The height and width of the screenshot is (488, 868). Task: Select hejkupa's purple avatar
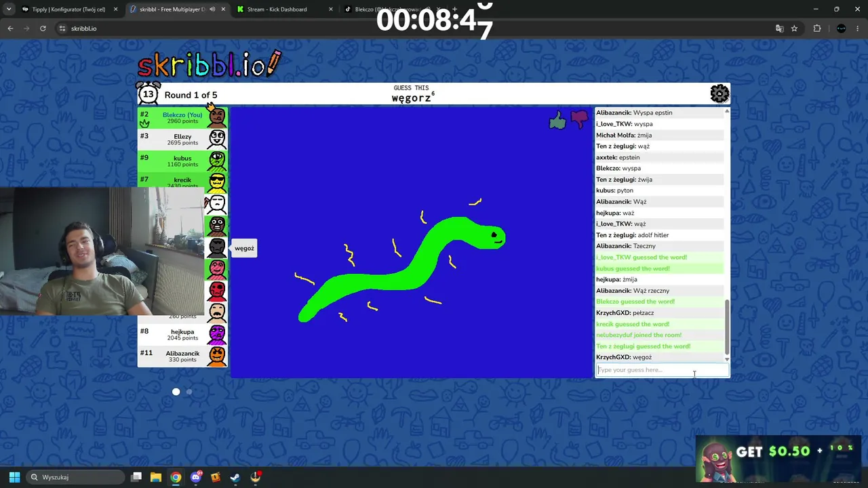[x=217, y=334]
